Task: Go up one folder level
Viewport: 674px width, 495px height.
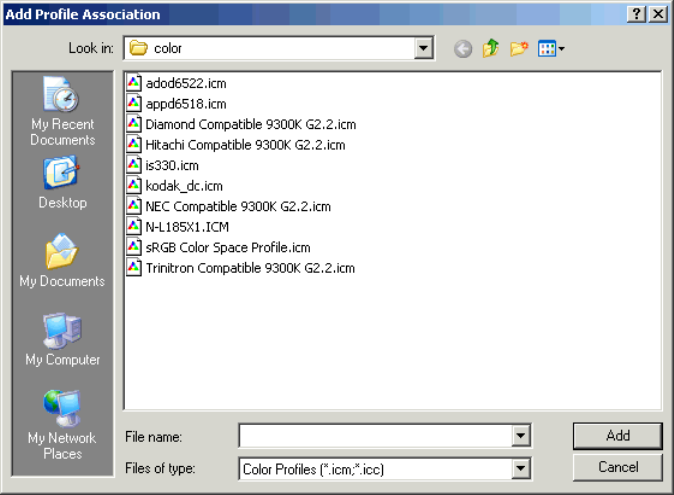Action: click(491, 48)
